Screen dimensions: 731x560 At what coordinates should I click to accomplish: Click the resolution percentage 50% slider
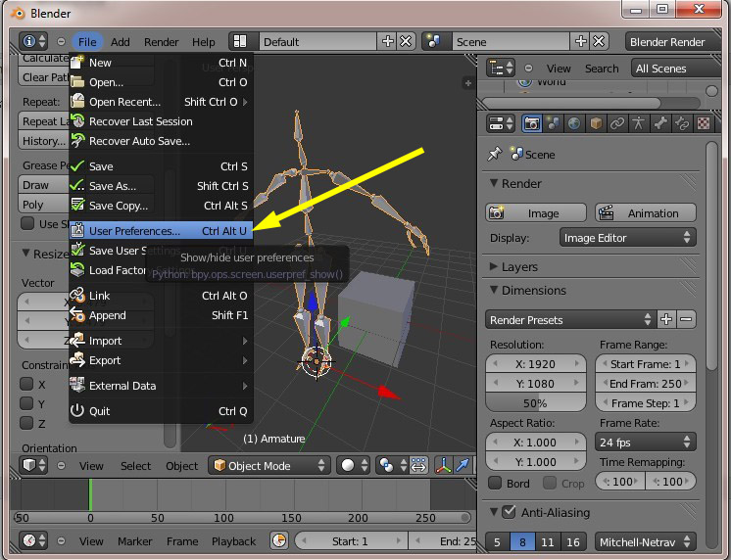coord(536,402)
